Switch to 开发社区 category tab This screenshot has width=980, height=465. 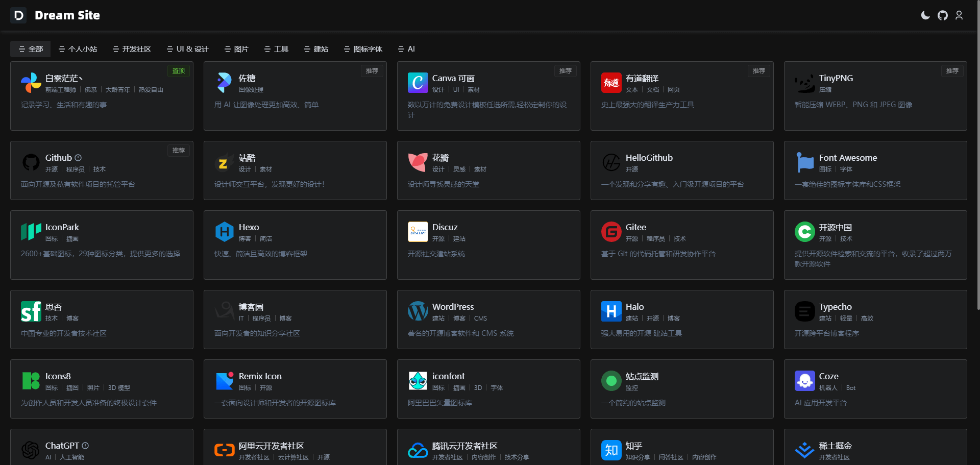click(x=132, y=49)
